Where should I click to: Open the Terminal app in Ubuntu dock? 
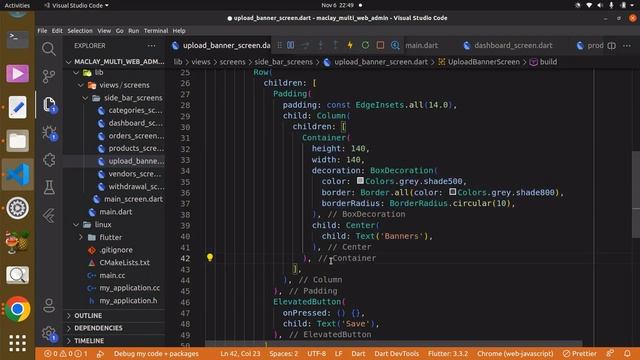tap(17, 40)
